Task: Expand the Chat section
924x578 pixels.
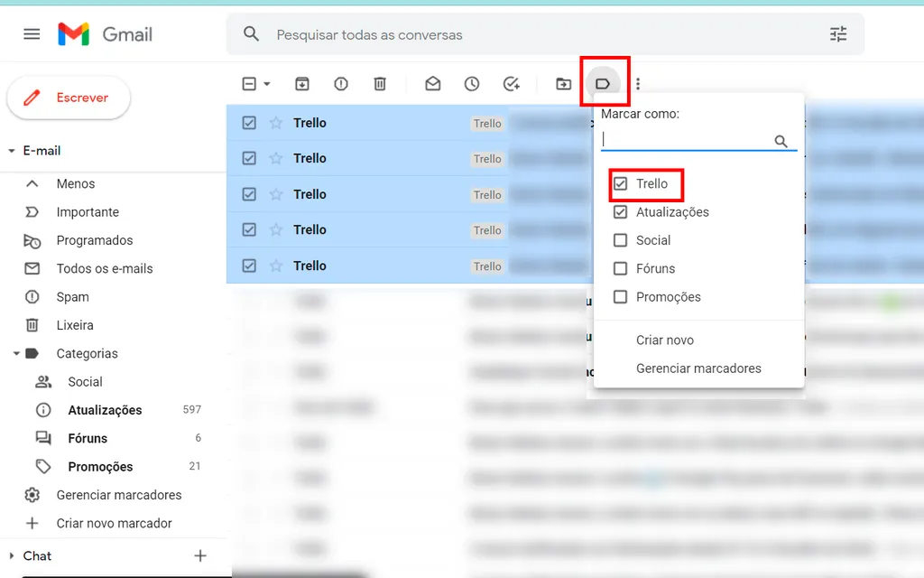Action: [x=11, y=555]
